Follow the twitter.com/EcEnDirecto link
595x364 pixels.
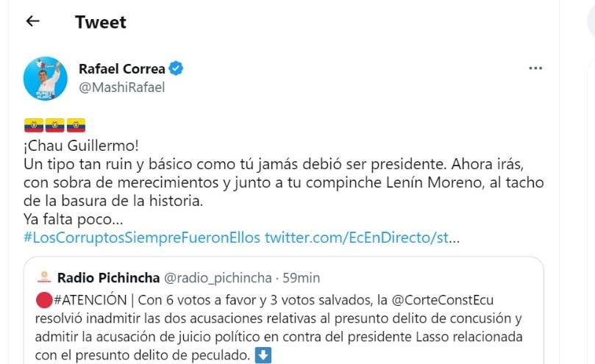point(362,238)
